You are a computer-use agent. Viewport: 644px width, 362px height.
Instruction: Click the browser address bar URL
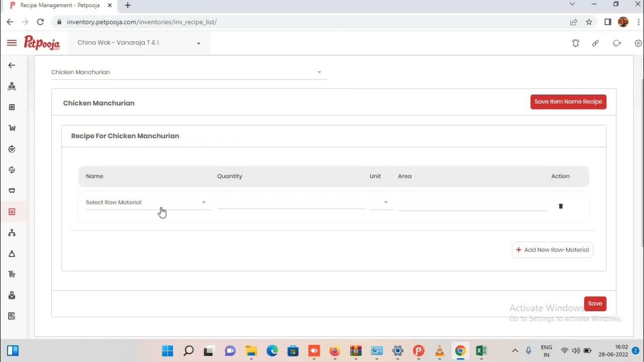tap(142, 22)
